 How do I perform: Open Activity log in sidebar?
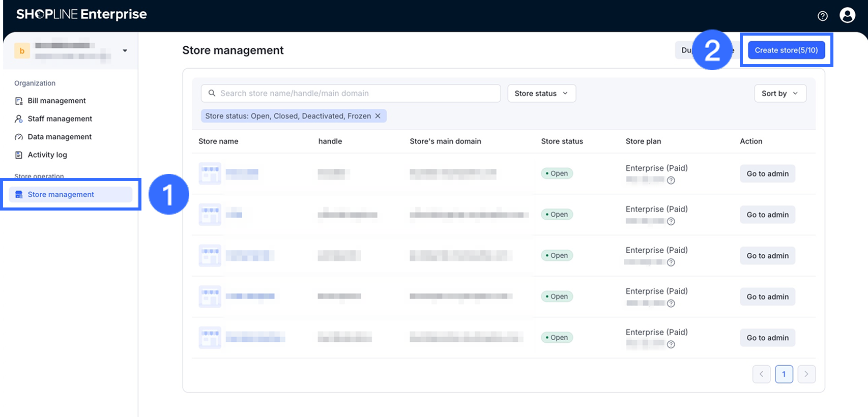(47, 155)
